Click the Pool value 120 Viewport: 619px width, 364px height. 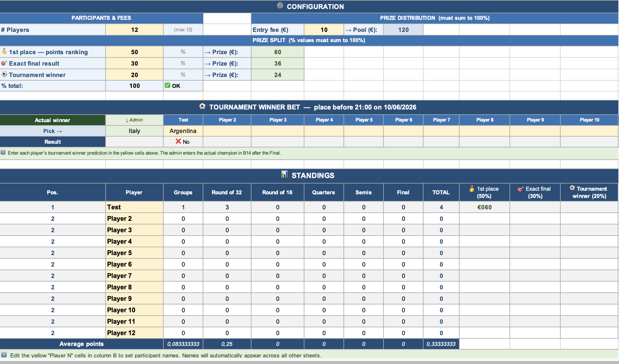[403, 30]
